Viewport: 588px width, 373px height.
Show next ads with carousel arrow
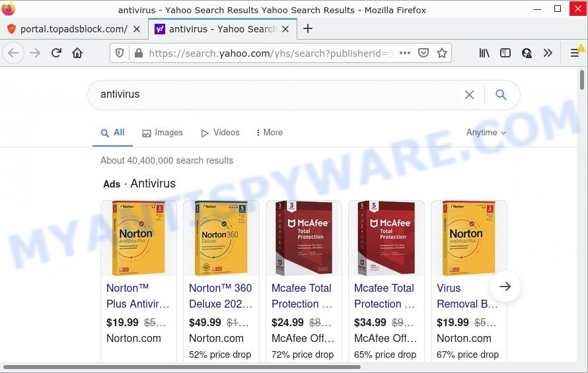point(505,287)
